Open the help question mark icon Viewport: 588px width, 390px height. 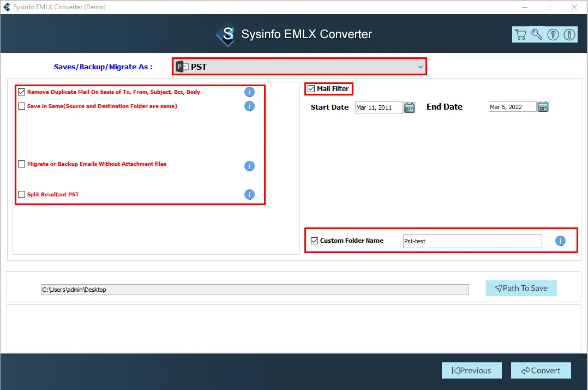coord(553,35)
